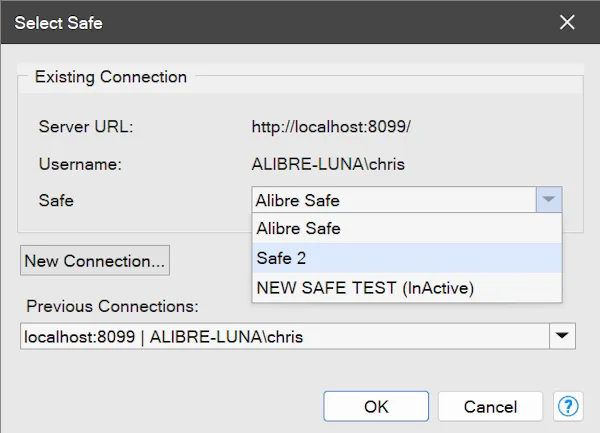
Task: Close the Select Safe dialog
Action: (x=567, y=22)
